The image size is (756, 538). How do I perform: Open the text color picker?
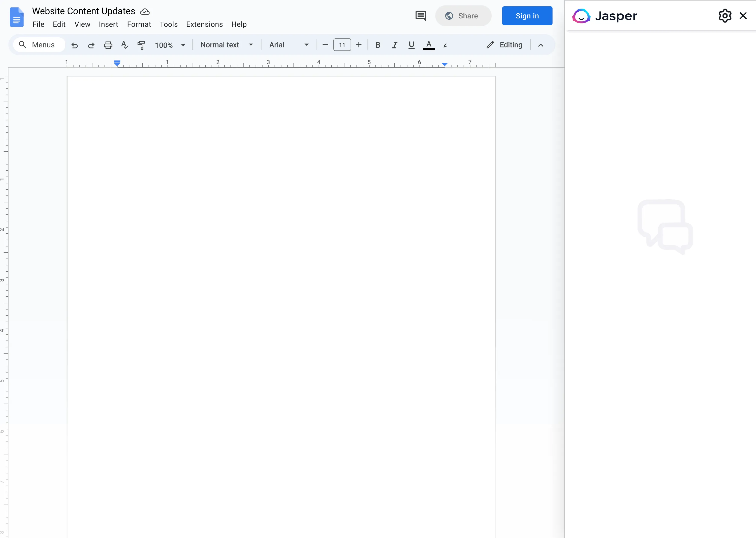(429, 45)
